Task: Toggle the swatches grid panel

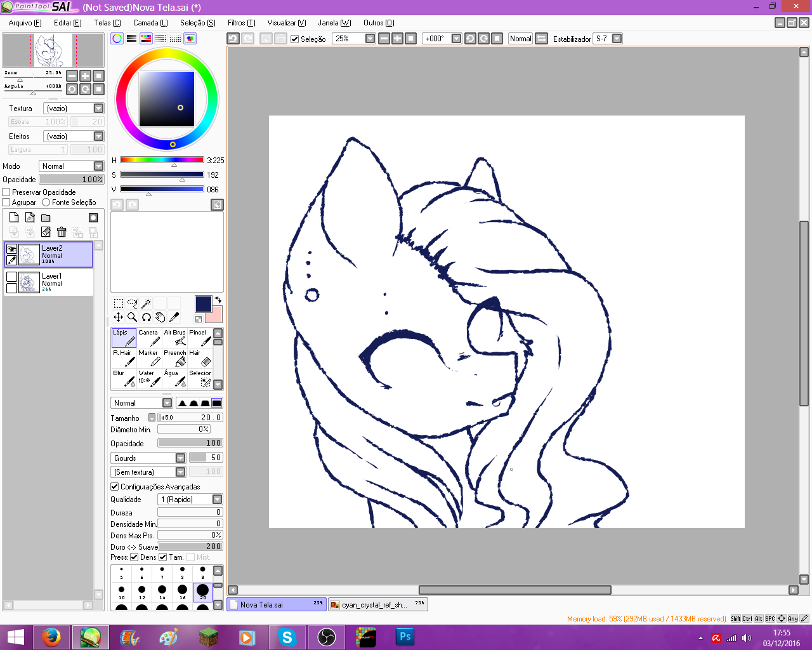Action: tap(175, 39)
